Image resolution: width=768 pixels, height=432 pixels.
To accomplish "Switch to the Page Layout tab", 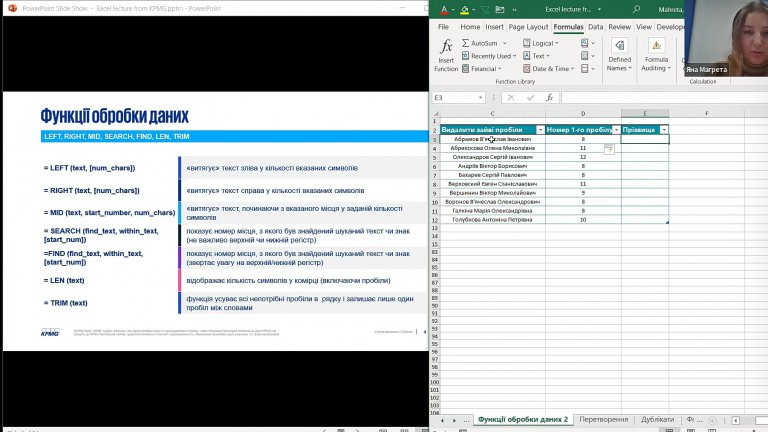I will point(528,27).
